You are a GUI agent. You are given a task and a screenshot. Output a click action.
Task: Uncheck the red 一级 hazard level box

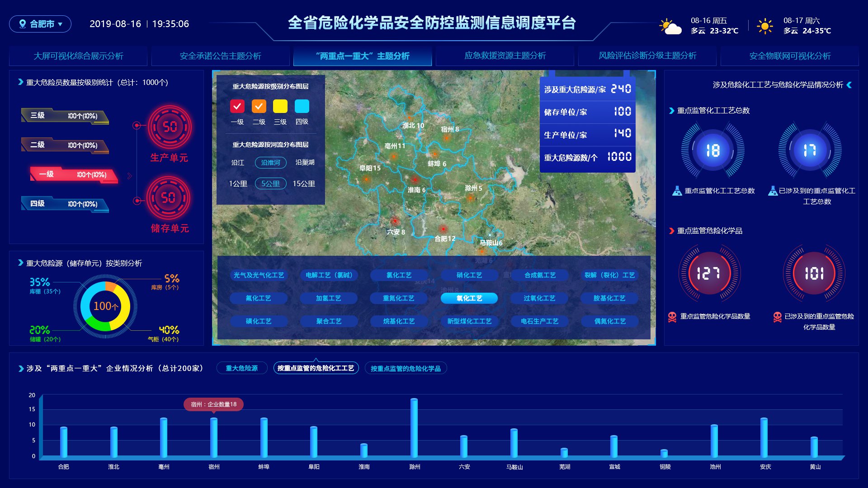point(237,106)
